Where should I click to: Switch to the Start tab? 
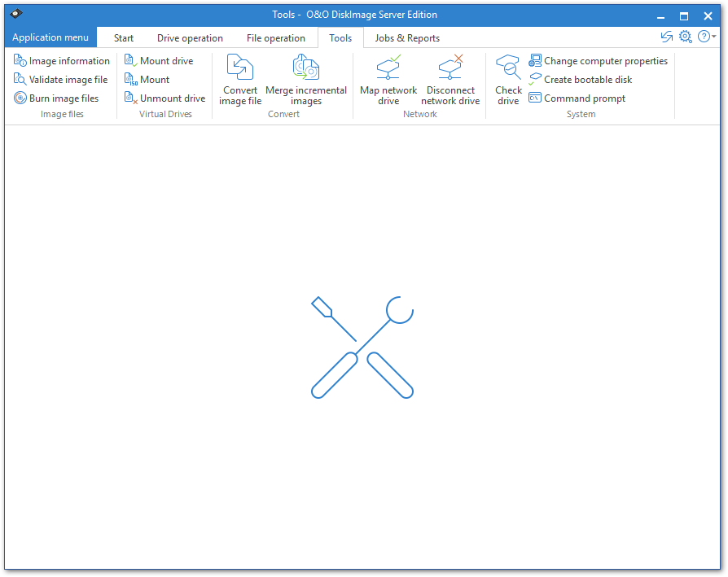click(x=124, y=38)
